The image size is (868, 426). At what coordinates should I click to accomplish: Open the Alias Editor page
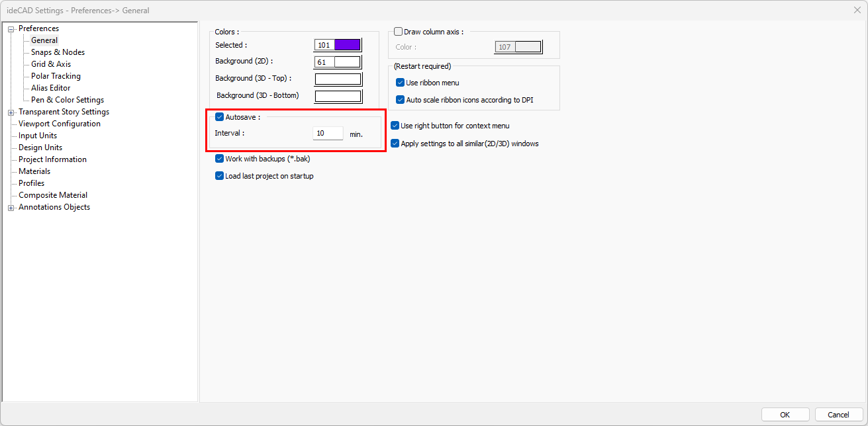50,88
